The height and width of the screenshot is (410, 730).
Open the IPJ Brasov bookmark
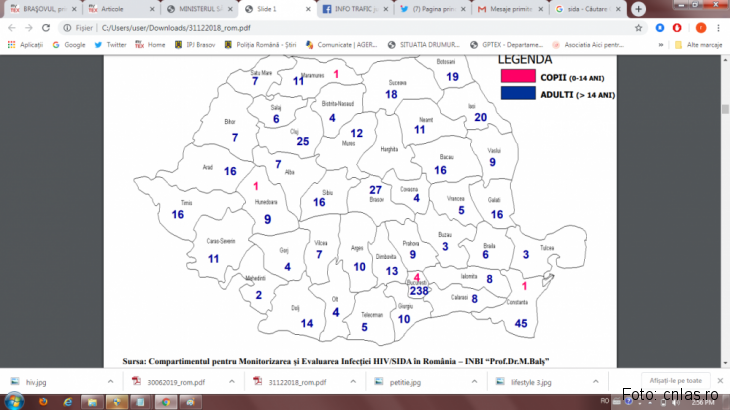coord(195,45)
